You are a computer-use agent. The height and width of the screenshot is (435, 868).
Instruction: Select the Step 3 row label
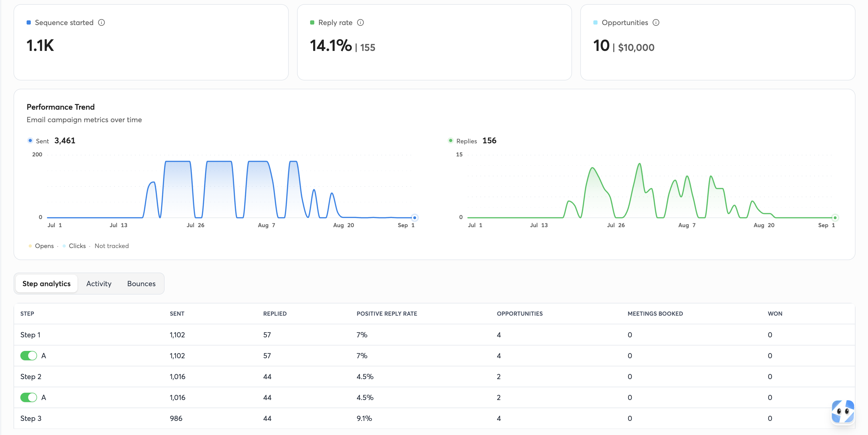(x=31, y=419)
